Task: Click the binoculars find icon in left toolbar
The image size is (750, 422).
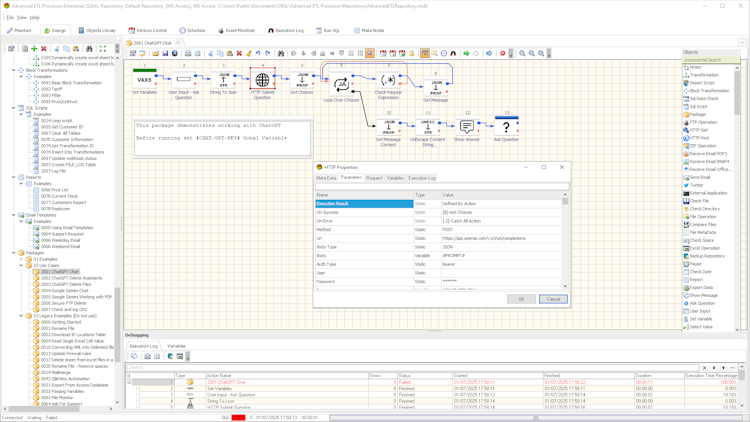Action: tap(89, 48)
